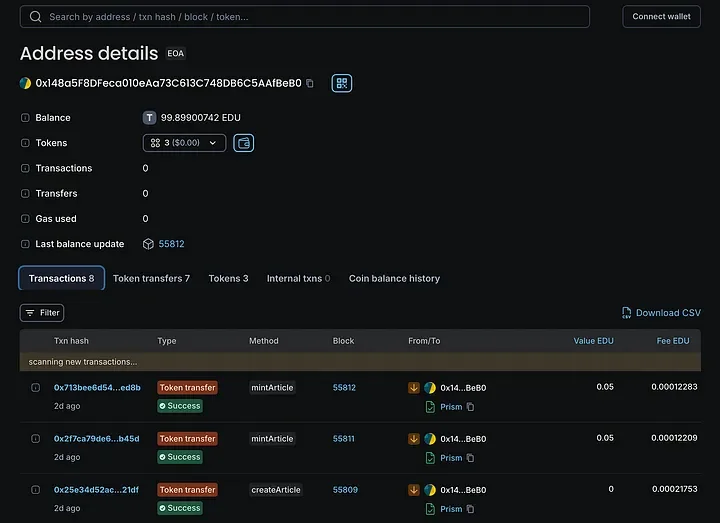This screenshot has height=523, width=720.
Task: Open transaction 0x25e34d52ac...21df
Action: click(96, 489)
